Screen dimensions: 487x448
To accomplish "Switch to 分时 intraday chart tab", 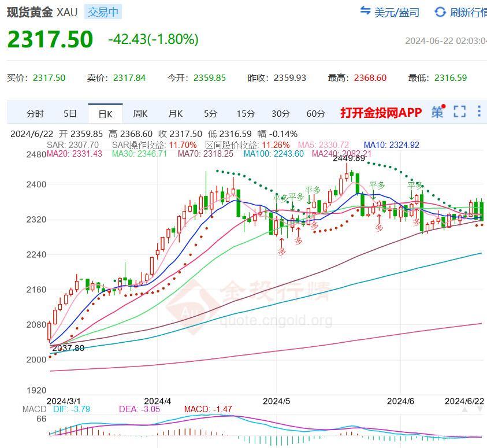I will 35,113.
